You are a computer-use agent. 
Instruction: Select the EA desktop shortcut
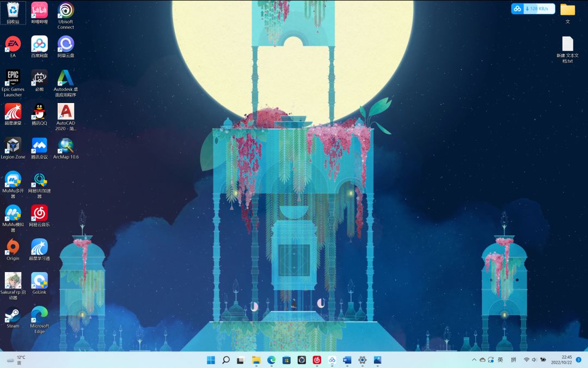tap(13, 46)
